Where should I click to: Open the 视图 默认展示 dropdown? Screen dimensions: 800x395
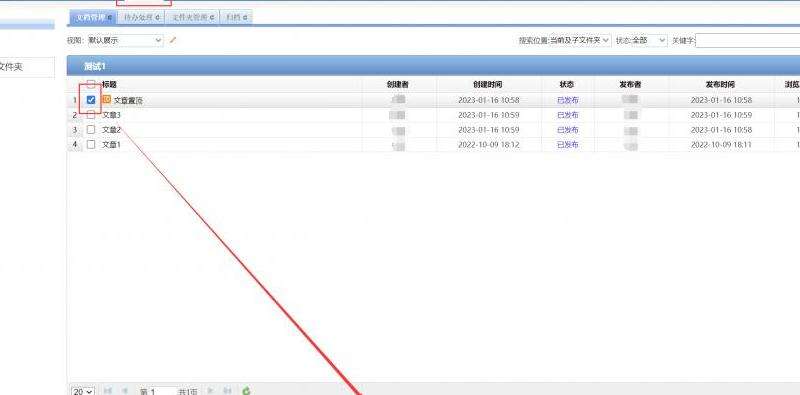126,40
